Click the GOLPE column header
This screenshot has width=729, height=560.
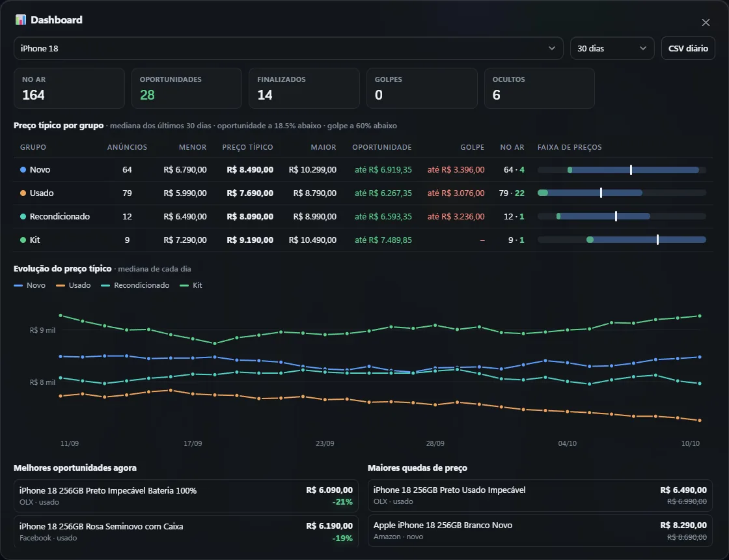click(472, 147)
